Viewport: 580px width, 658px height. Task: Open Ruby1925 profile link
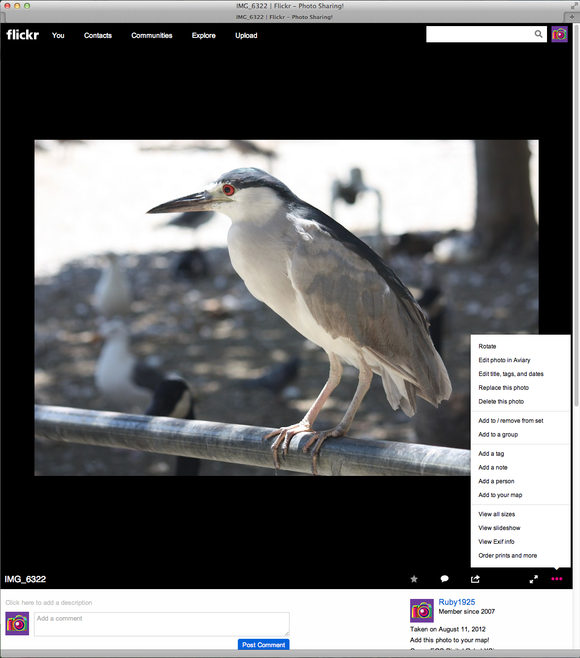(x=457, y=602)
